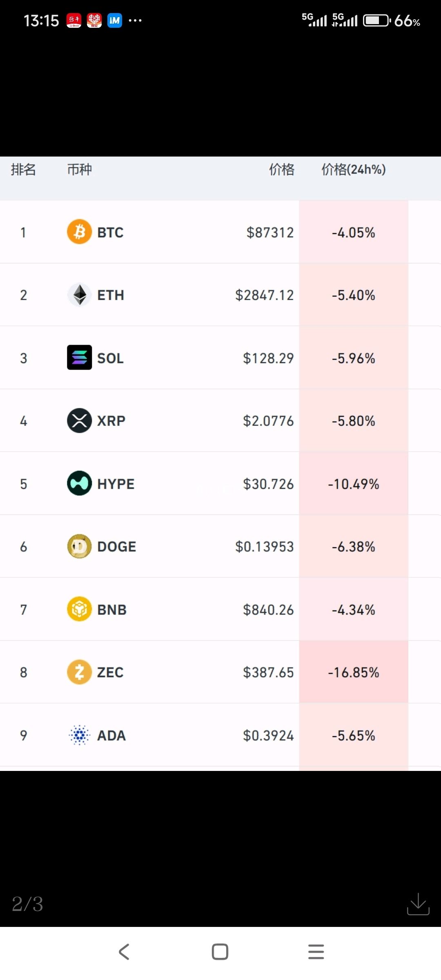Tap the BNB coin icon

click(79, 609)
